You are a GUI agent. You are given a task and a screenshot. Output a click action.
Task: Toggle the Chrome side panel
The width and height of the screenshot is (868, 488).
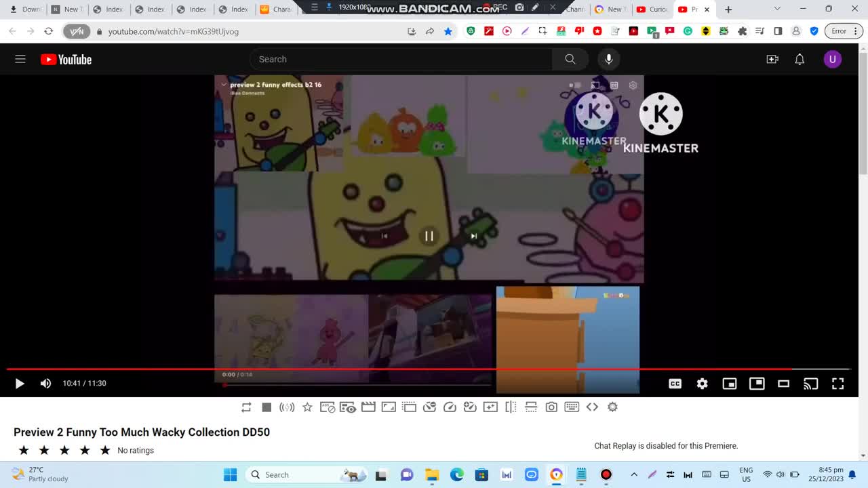[x=778, y=31]
